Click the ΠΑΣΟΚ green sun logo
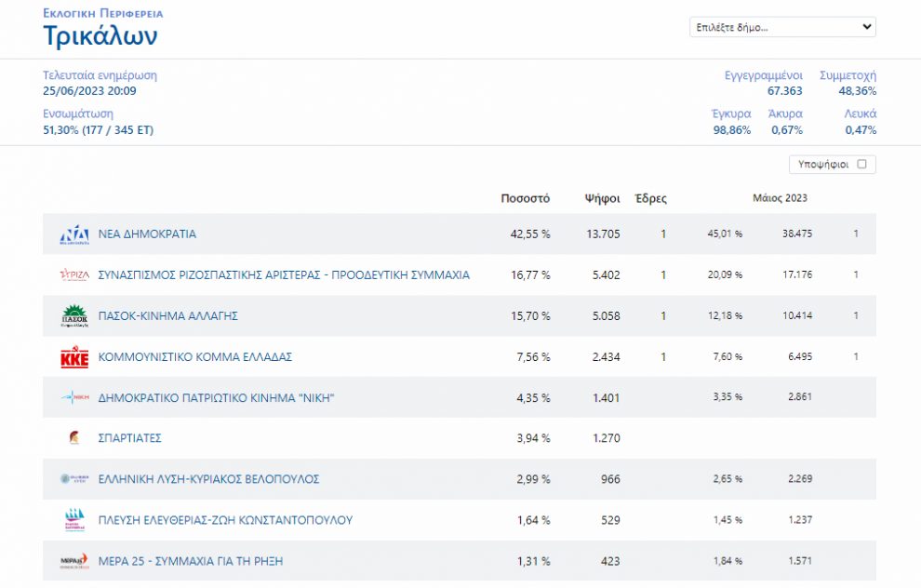This screenshot has height=588, width=921. tap(74, 316)
